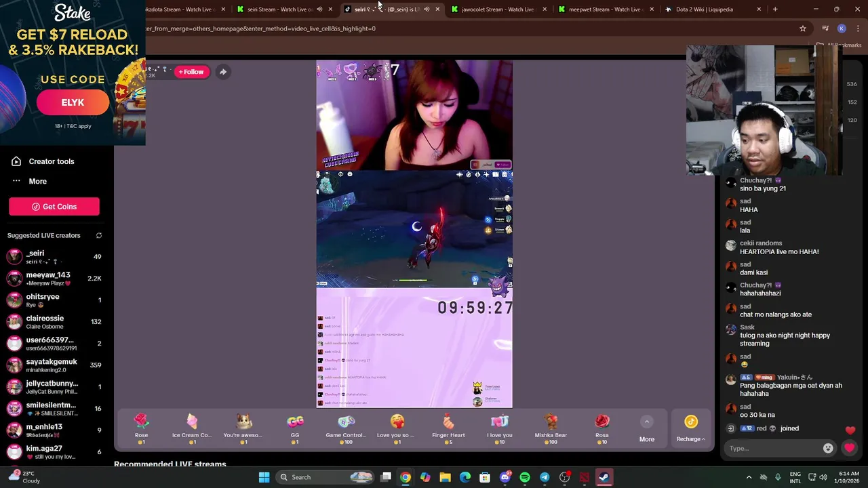Show hidden system tray icons
Screen dimensions: 868x488
click(x=749, y=477)
